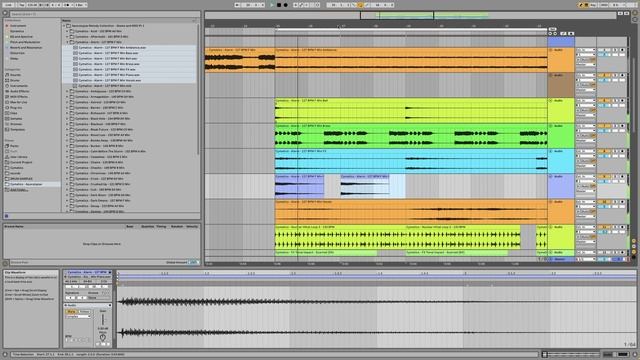Screen dimensions: 640x360
Task: Open the Plug-ins category
Action: [x=16, y=108]
